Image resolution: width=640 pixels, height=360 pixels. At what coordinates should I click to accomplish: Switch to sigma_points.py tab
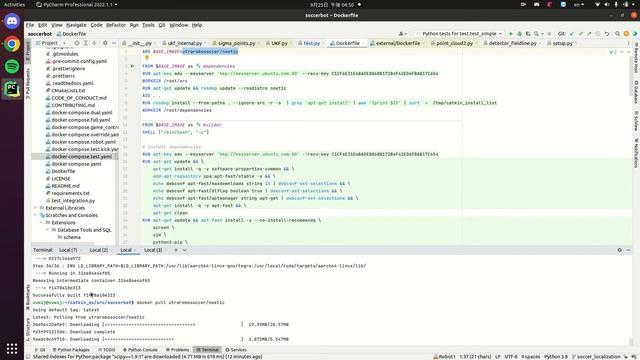pyautogui.click(x=236, y=43)
